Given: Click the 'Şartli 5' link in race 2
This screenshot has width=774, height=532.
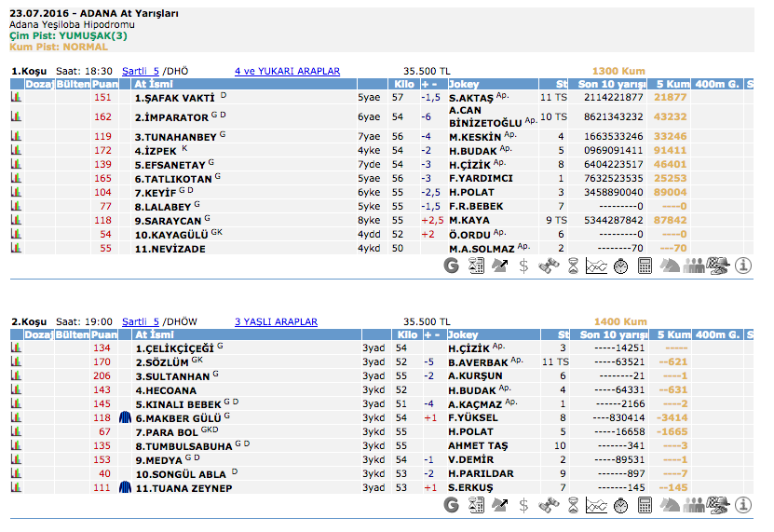Looking at the screenshot, I should (x=141, y=321).
